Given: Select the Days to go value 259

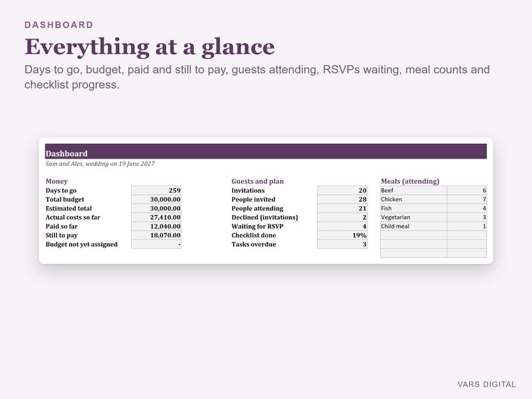Looking at the screenshot, I should point(156,190).
